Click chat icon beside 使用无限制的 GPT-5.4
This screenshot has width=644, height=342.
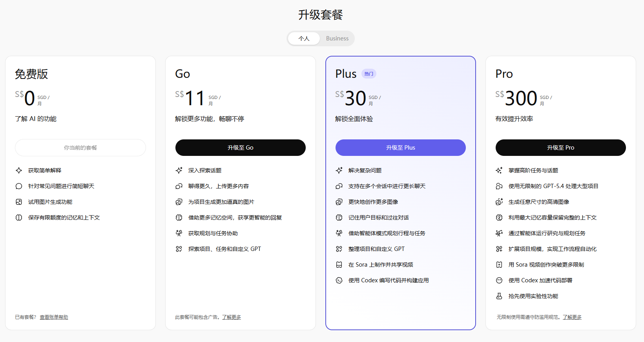[499, 186]
